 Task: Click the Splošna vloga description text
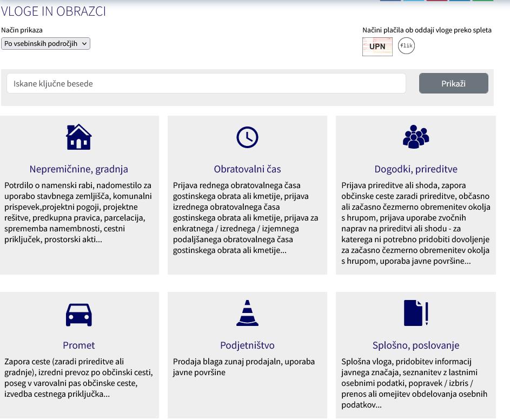click(x=415, y=383)
